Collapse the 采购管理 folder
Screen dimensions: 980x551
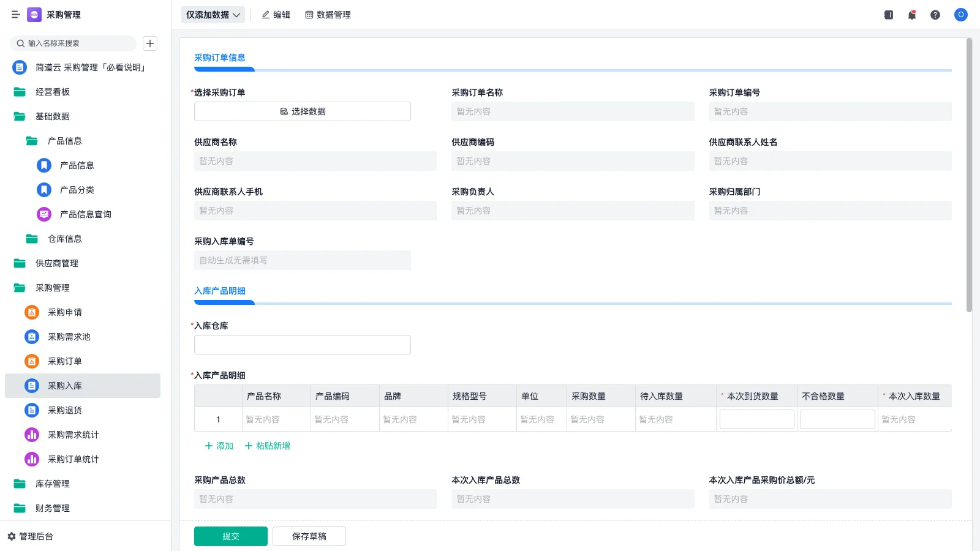coord(20,288)
